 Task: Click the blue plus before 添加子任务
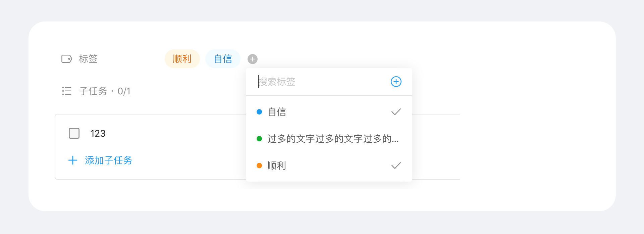tap(73, 160)
